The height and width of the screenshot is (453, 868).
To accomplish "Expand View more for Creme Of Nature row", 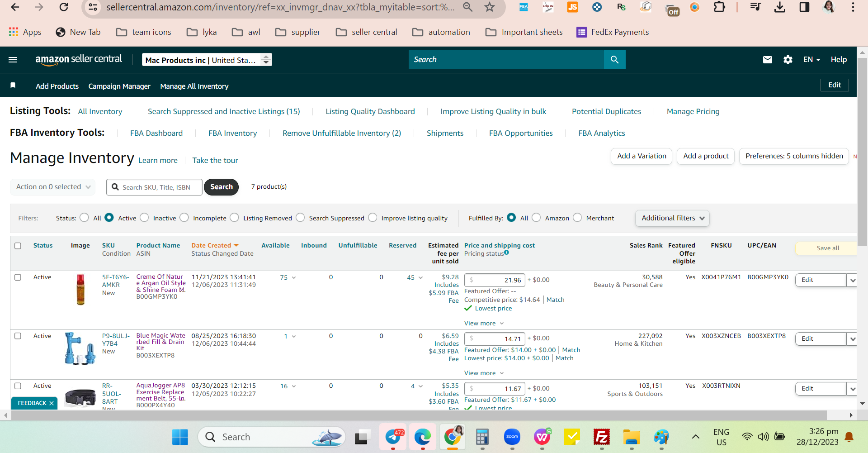I will coord(484,323).
